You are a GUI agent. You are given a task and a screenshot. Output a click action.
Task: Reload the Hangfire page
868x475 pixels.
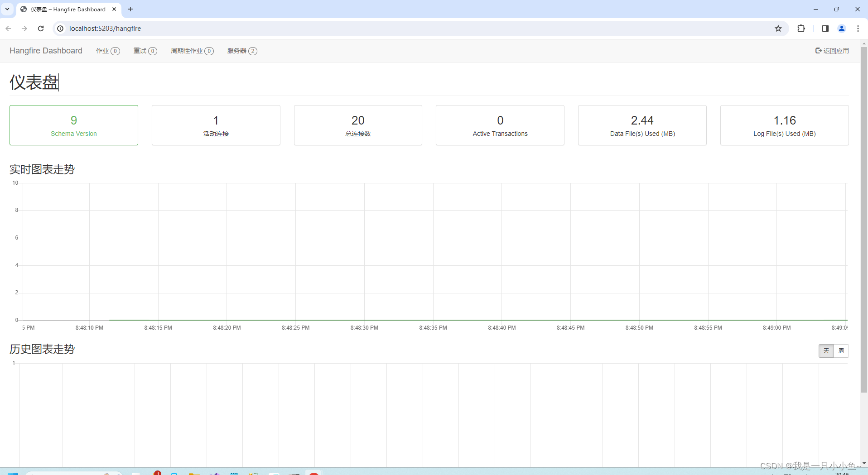click(41, 29)
